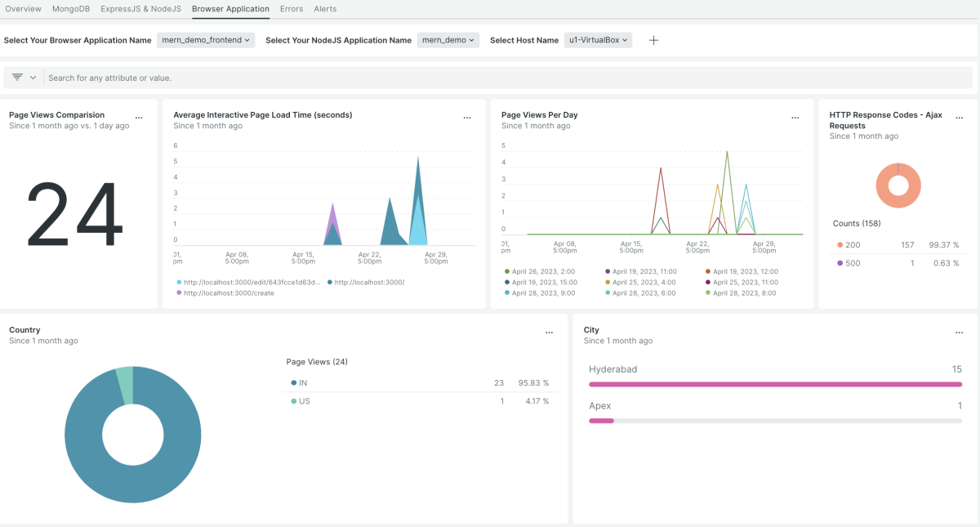Click the plus icon to add variable
This screenshot has width=980, height=527.
coord(653,40)
